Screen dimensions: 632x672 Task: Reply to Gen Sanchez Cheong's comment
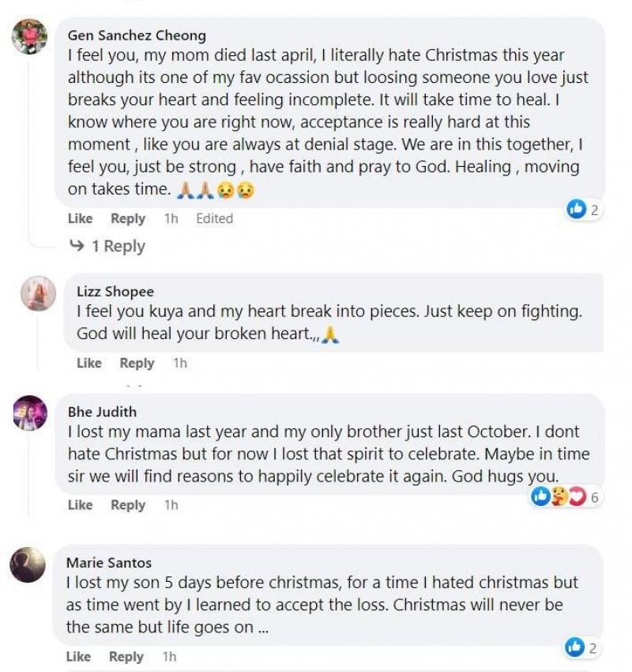(x=128, y=219)
